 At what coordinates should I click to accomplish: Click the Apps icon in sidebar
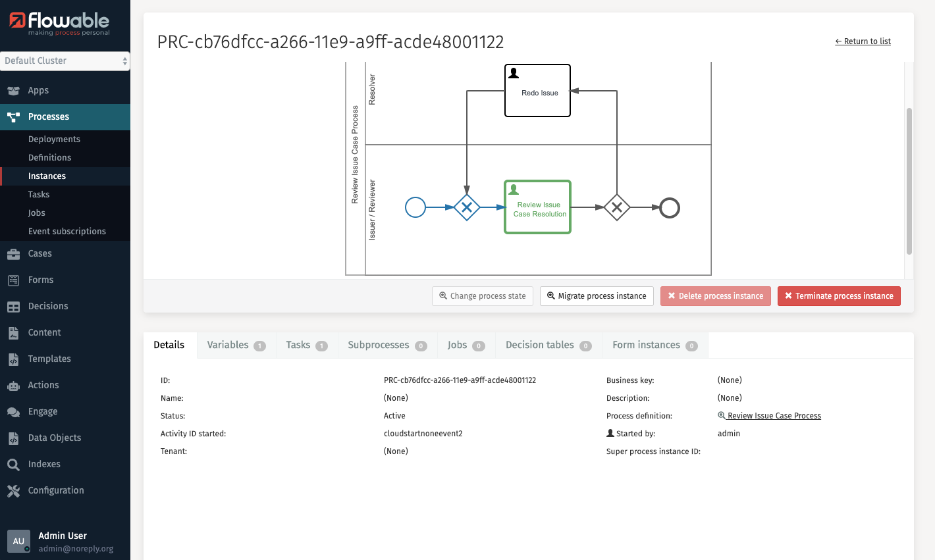pyautogui.click(x=13, y=91)
